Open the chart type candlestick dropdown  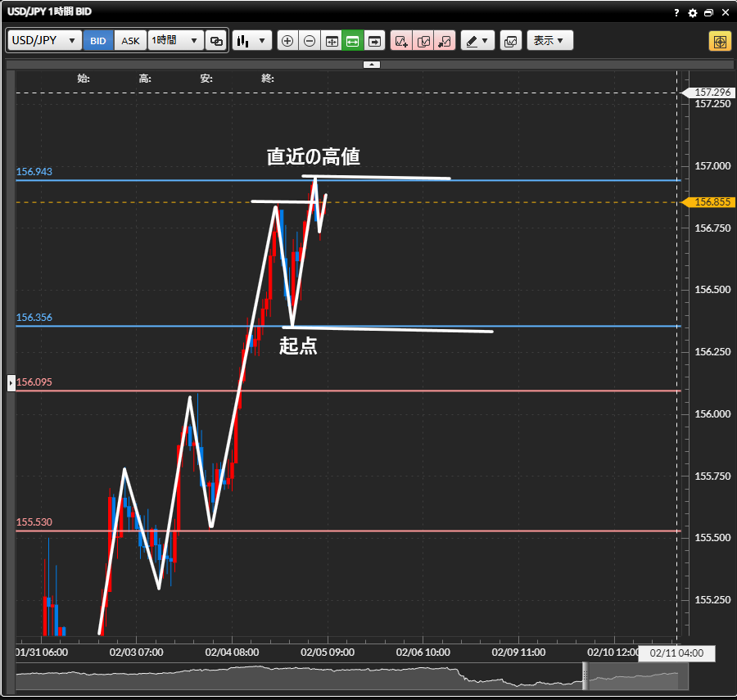click(251, 40)
